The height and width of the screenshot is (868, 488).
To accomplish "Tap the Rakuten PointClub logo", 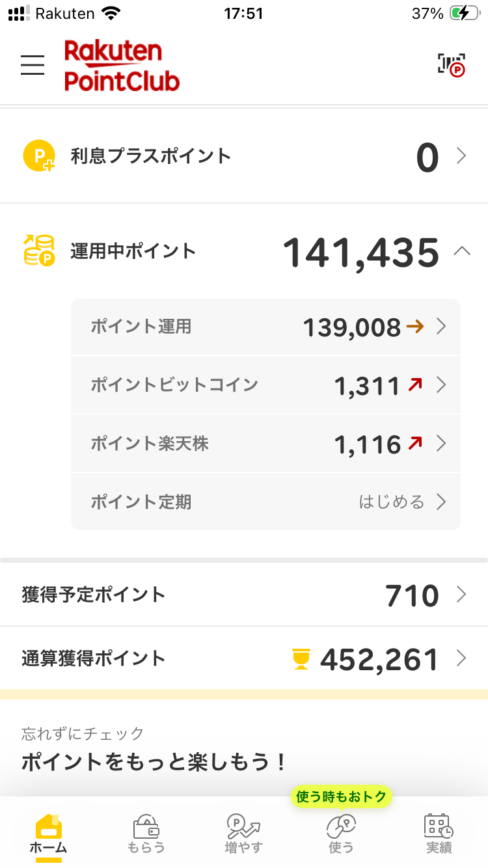I will point(122,65).
